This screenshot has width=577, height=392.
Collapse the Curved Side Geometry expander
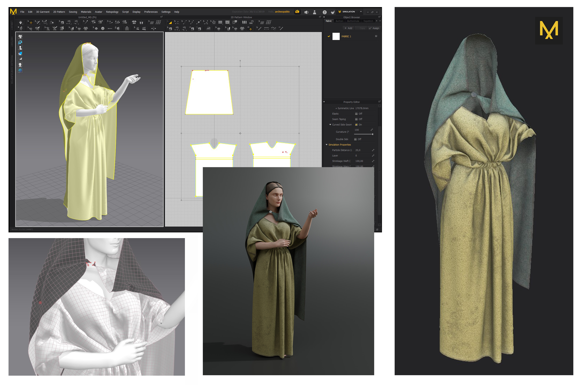330,125
